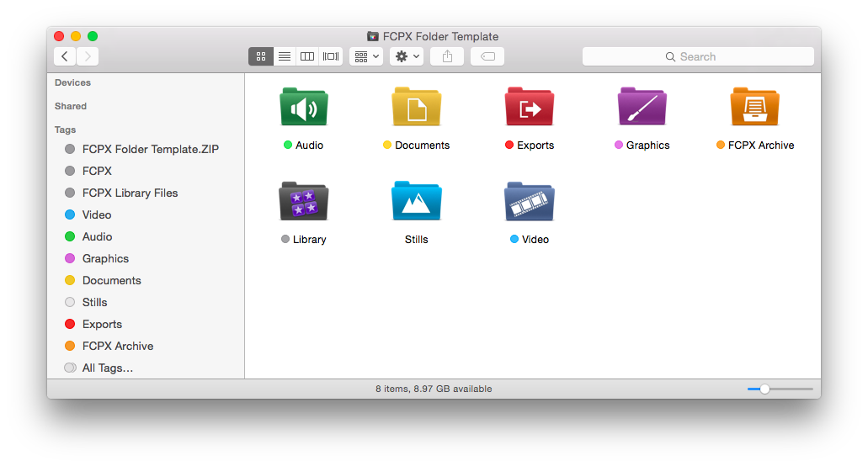868x466 pixels.
Task: Open the Video folder icon
Action: pos(530,201)
